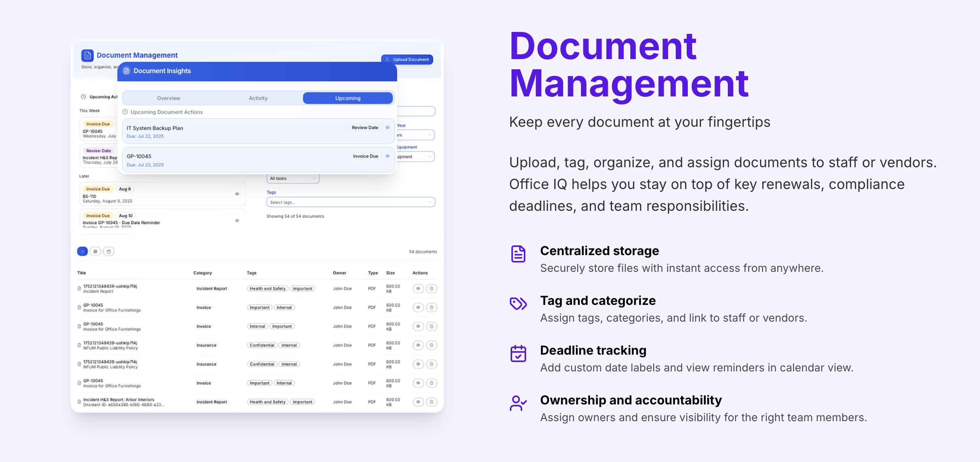Click the Review Date badge

point(365,128)
